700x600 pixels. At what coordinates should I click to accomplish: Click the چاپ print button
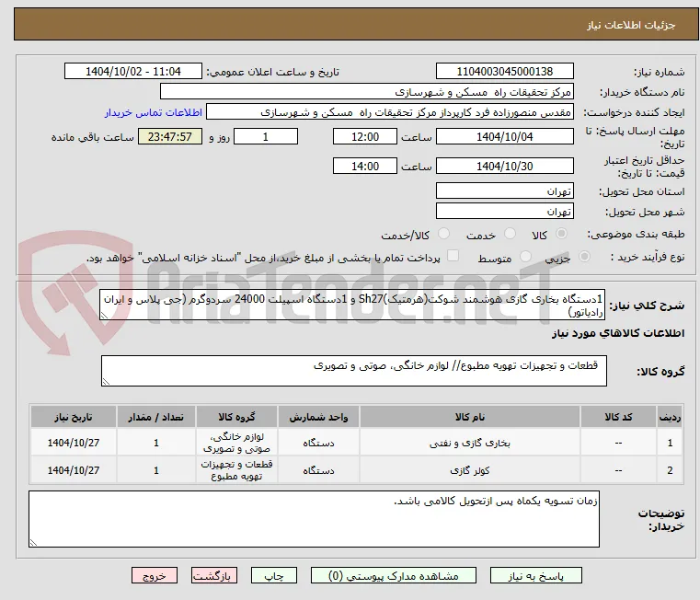pos(274,575)
